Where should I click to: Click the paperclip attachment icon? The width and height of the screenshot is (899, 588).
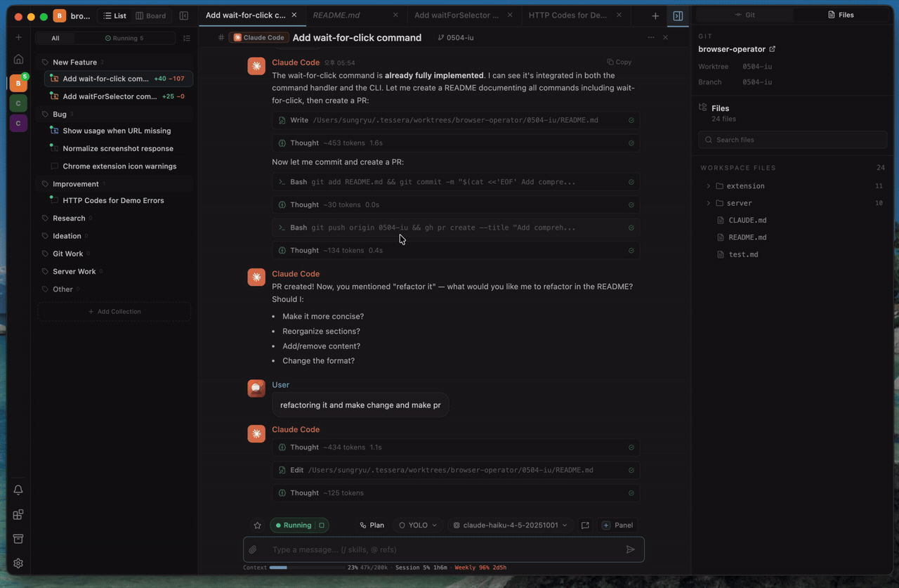pos(253,549)
